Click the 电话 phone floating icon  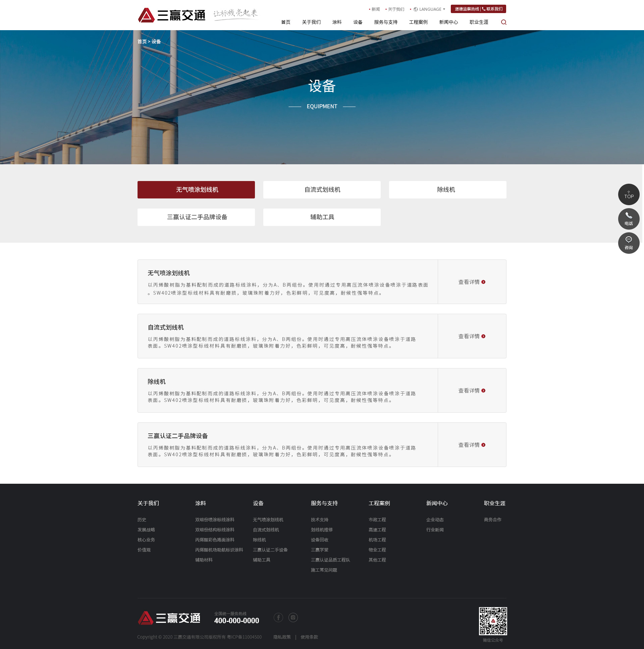point(629,219)
